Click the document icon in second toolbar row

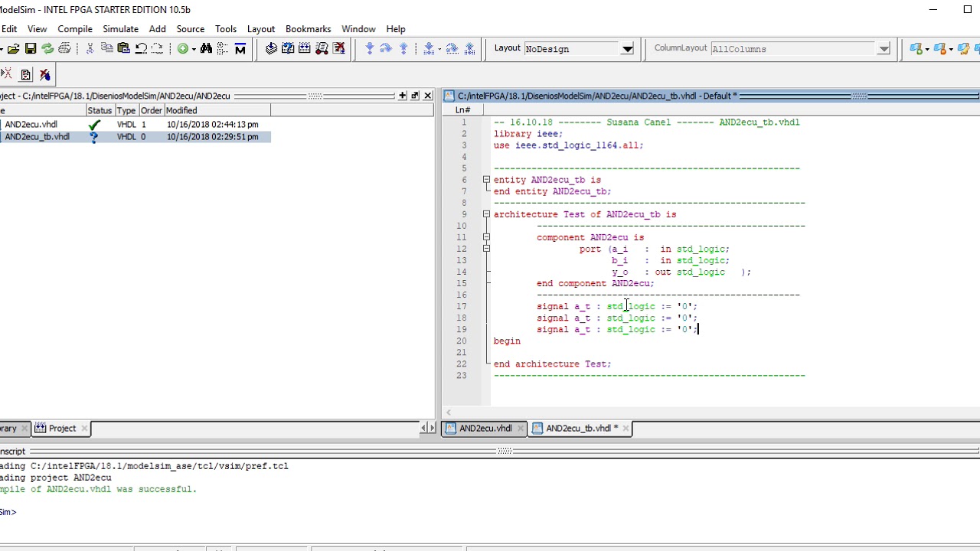click(x=25, y=74)
